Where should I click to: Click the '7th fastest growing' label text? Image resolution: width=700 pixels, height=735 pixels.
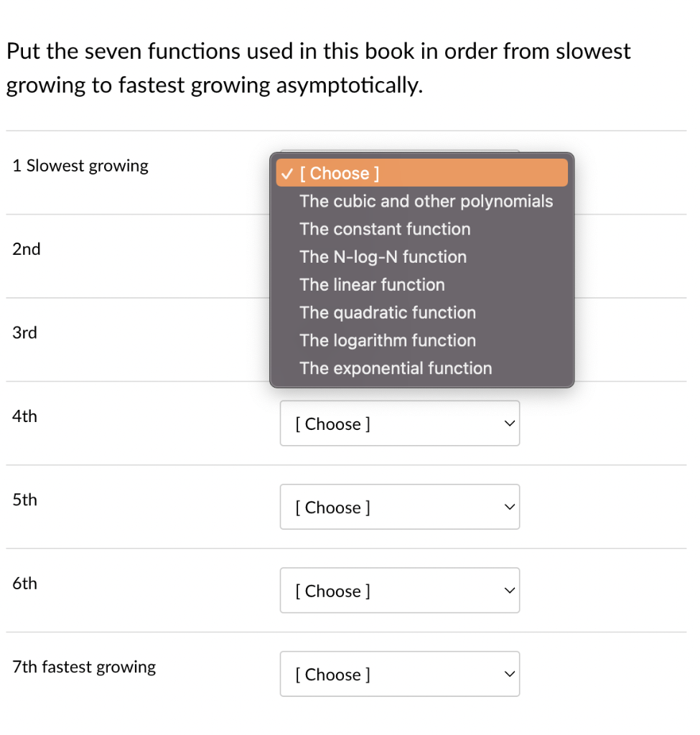click(x=83, y=667)
